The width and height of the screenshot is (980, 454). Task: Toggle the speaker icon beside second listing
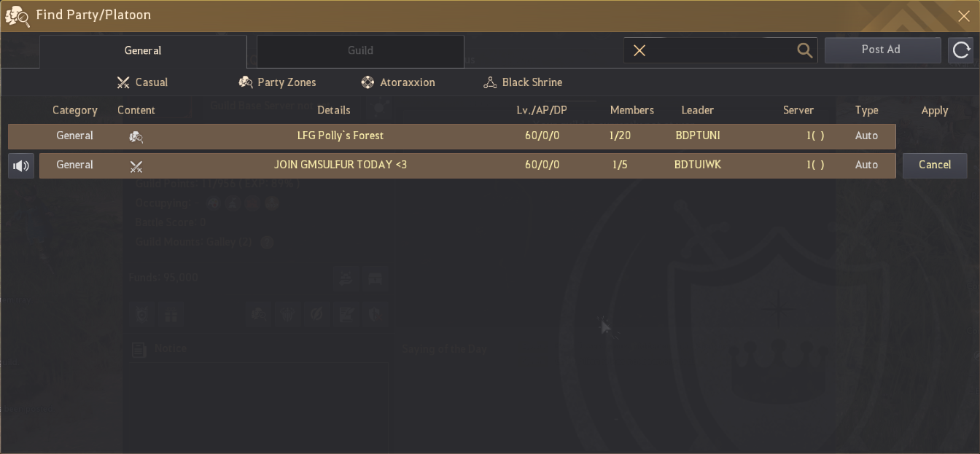pyautogui.click(x=21, y=166)
